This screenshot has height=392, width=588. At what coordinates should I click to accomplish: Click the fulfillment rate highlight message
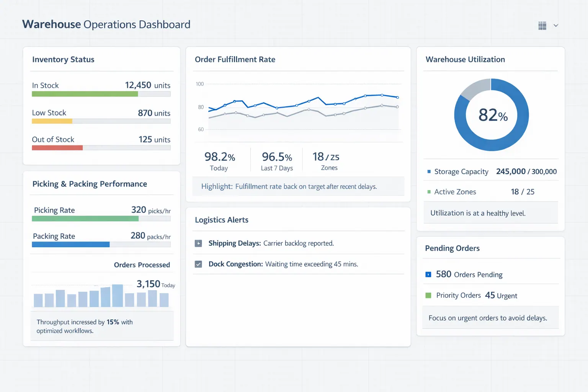pyautogui.click(x=298, y=186)
